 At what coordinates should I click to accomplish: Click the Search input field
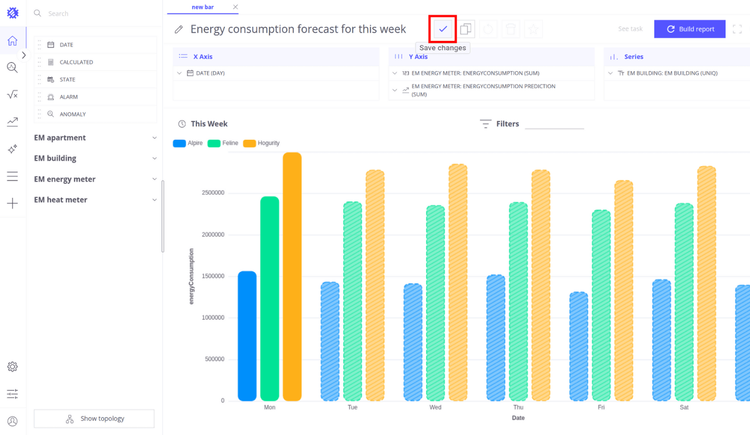tap(95, 14)
